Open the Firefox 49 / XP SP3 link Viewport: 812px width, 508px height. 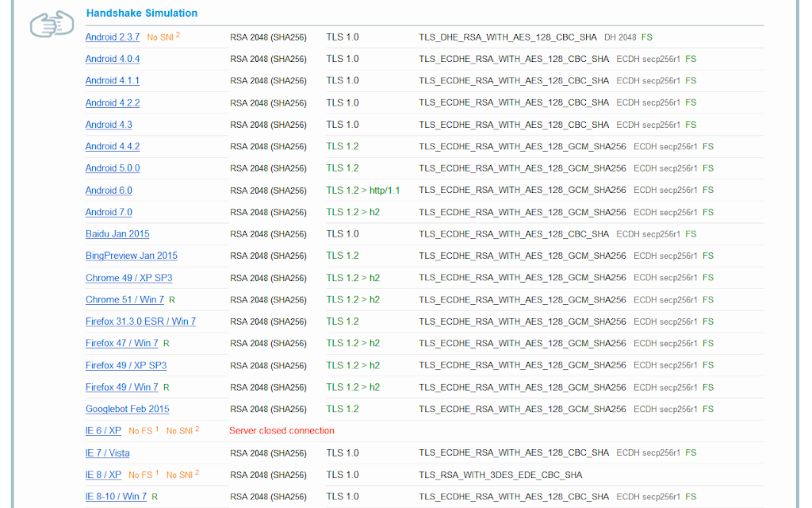pyautogui.click(x=126, y=366)
